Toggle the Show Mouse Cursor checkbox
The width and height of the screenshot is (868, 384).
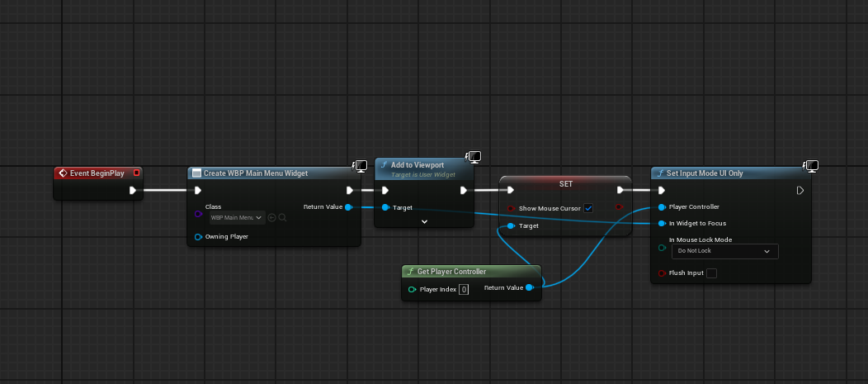pos(588,208)
